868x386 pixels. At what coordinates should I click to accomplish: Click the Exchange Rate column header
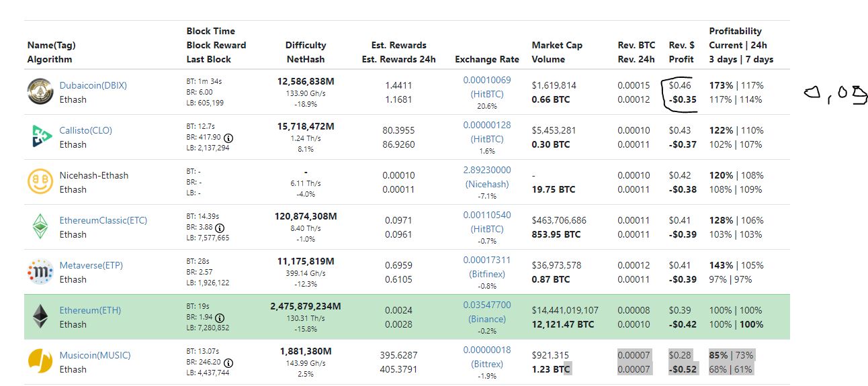(x=487, y=59)
